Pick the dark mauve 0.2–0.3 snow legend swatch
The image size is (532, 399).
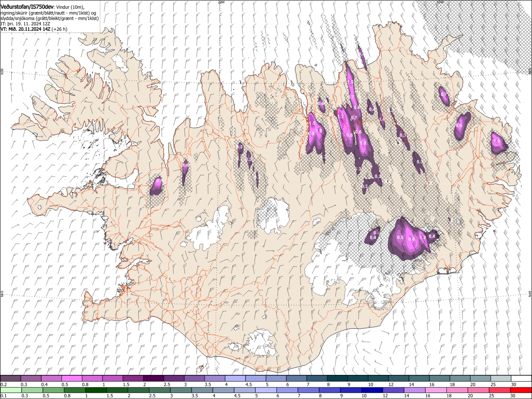[x=11, y=379]
